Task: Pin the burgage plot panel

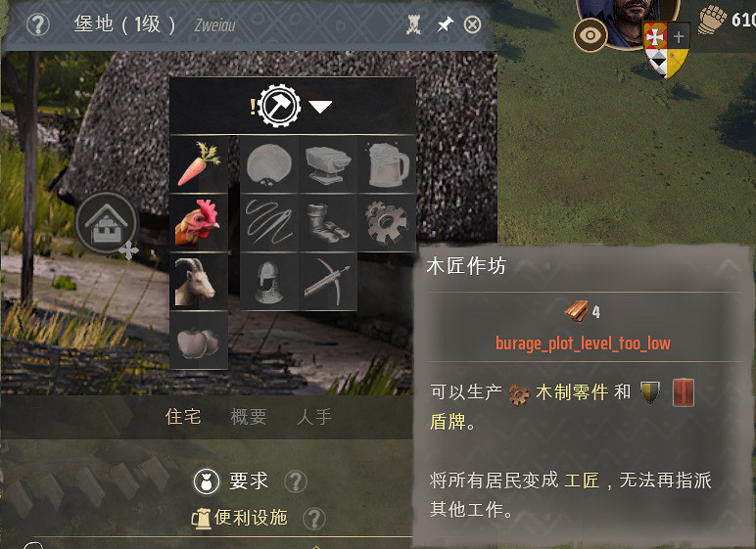Action: (x=445, y=24)
